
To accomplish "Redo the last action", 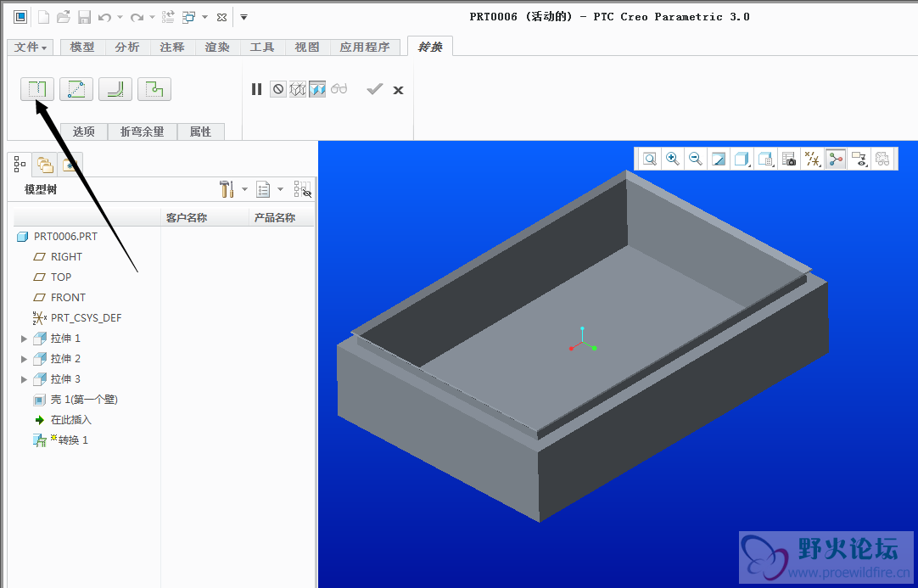I will 137,18.
